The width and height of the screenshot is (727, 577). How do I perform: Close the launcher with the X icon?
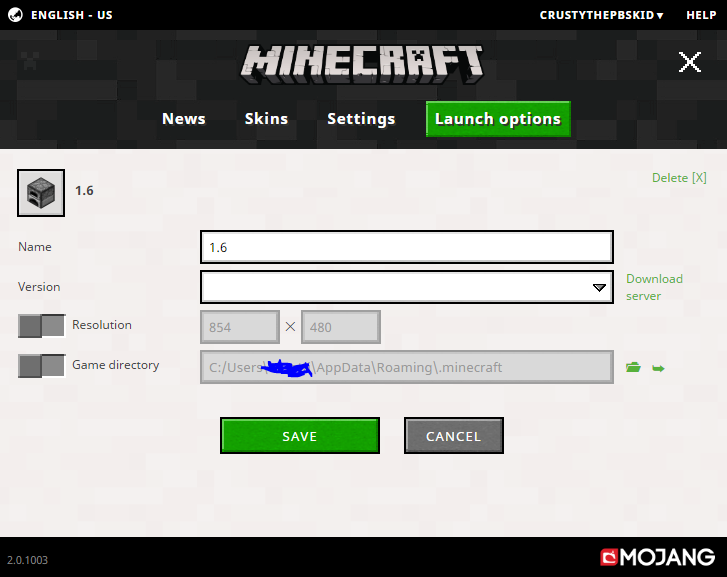pos(689,62)
